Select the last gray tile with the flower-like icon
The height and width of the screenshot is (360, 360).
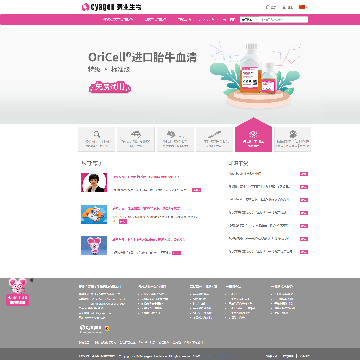[292, 139]
